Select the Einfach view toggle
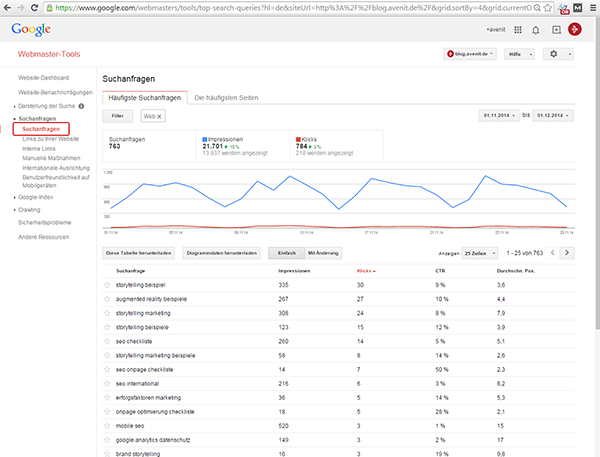 coord(287,253)
